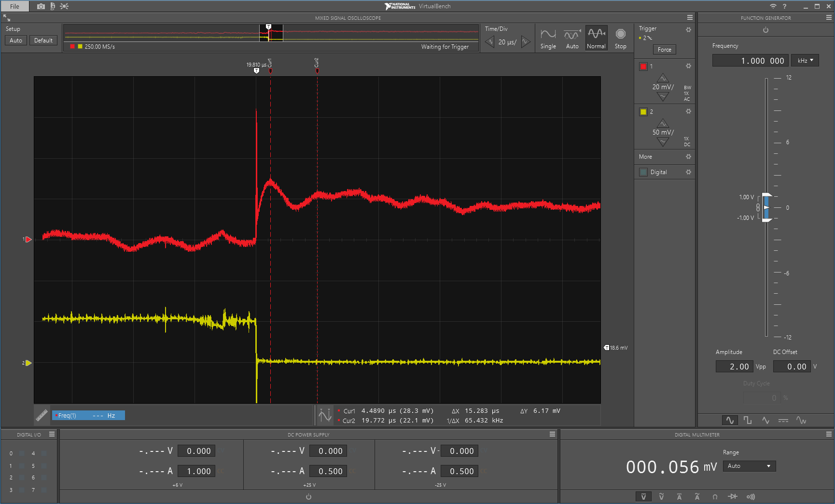The width and height of the screenshot is (835, 504).
Task: Open the multimeter Range Auto dropdown
Action: [x=749, y=466]
